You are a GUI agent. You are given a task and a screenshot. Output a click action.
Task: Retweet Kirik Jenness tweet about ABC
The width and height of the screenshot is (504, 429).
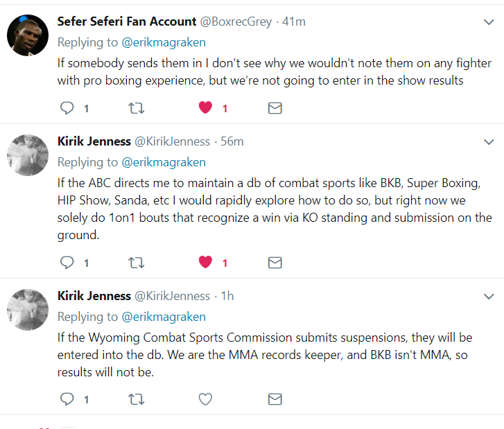(x=137, y=263)
